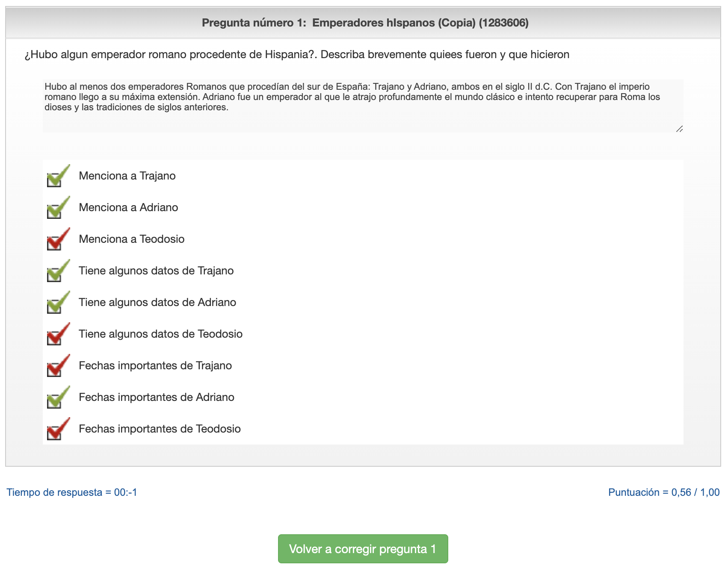728x577 pixels.
Task: Click the 'Tiene algunos datos de Adriano' checkmark
Action: (57, 303)
